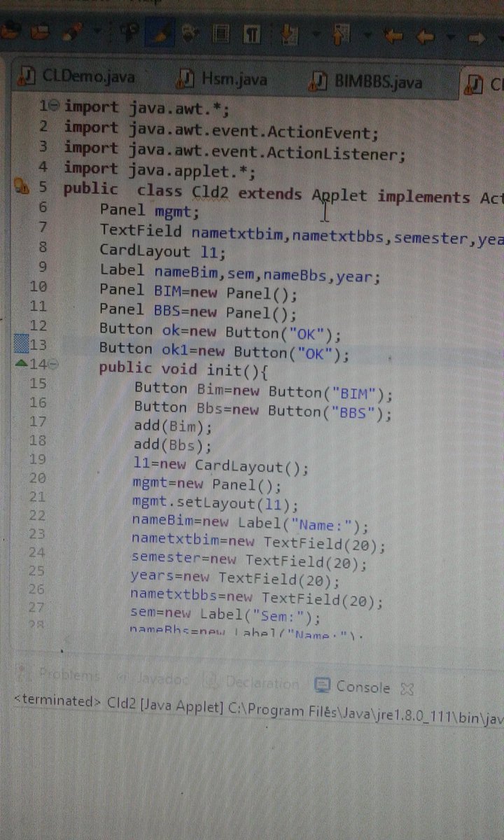Click the blue marker beside line 13
504x840 pixels.
[x=22, y=344]
